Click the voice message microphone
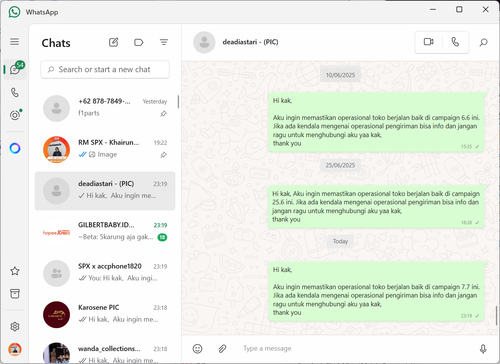 [483, 349]
